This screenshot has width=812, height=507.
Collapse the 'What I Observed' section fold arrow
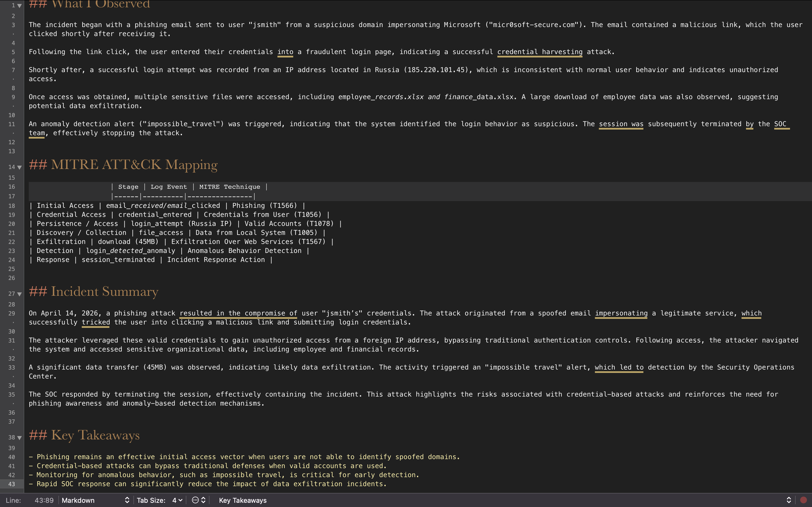pyautogui.click(x=19, y=6)
